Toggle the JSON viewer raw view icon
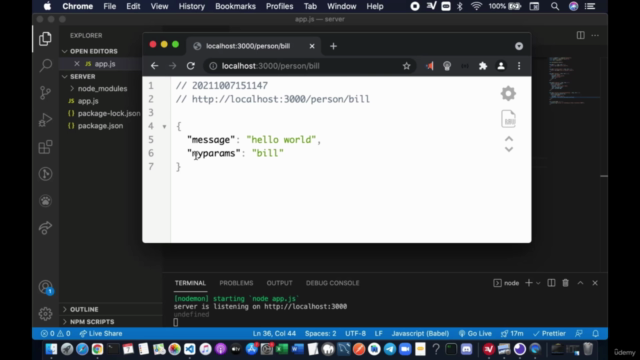Viewport: 640px width, 360px height. tap(508, 119)
